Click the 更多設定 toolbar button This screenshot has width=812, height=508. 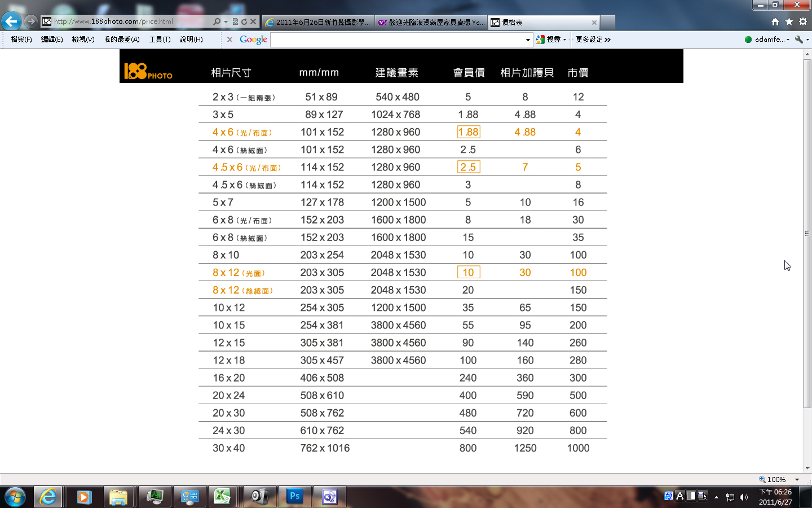pyautogui.click(x=593, y=40)
